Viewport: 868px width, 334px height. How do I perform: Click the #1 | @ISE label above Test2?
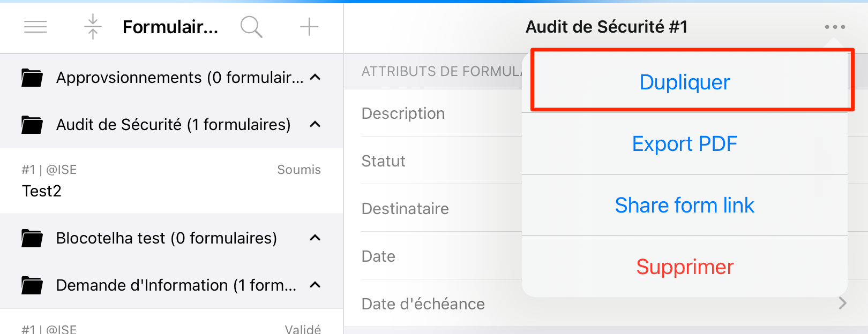(49, 170)
